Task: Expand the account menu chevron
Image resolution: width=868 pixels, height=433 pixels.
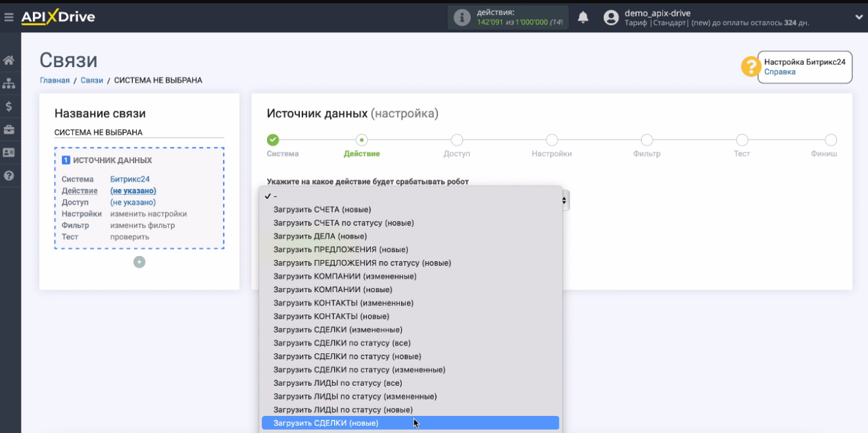Action: pos(859,17)
